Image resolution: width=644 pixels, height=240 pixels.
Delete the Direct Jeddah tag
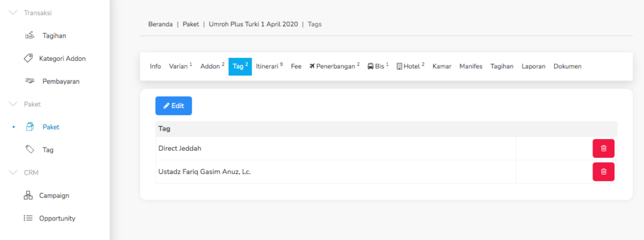click(603, 148)
